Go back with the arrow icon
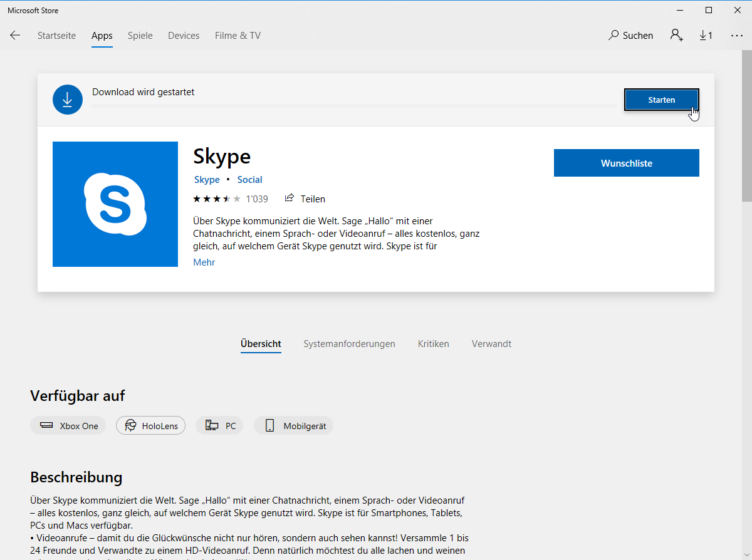 pyautogui.click(x=15, y=36)
